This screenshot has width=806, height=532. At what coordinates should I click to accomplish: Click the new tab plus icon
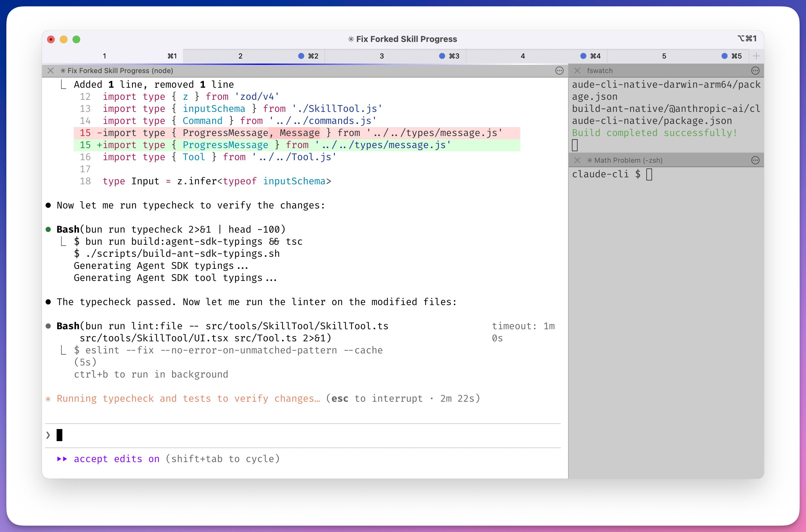coord(756,56)
